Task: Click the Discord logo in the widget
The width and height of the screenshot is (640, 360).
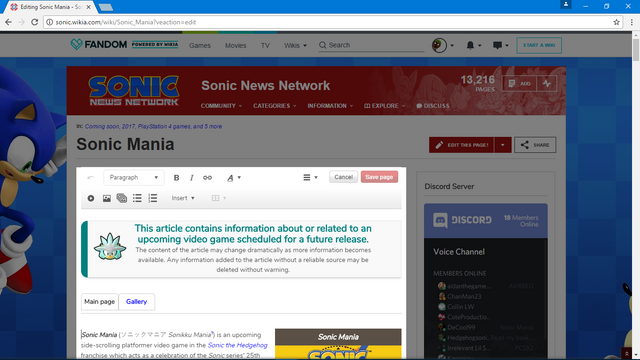Action: coord(462,220)
